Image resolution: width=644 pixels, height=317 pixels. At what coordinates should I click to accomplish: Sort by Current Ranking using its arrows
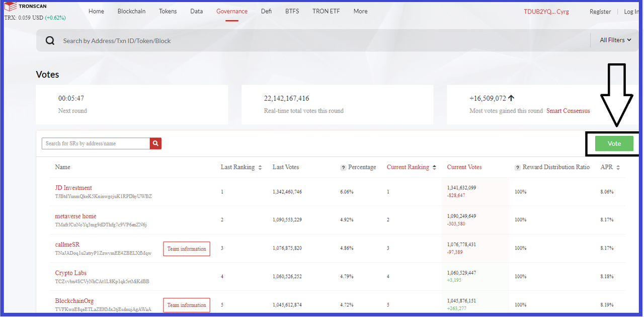[434, 168]
